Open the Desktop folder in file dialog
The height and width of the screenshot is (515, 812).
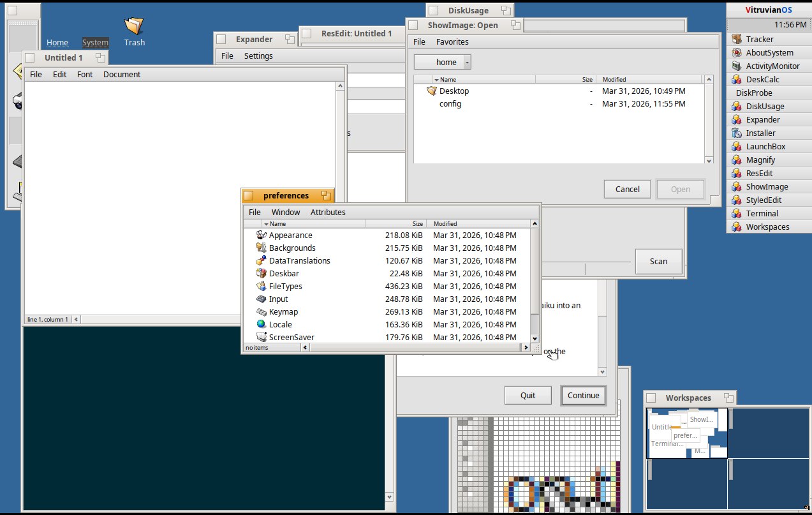pos(454,91)
